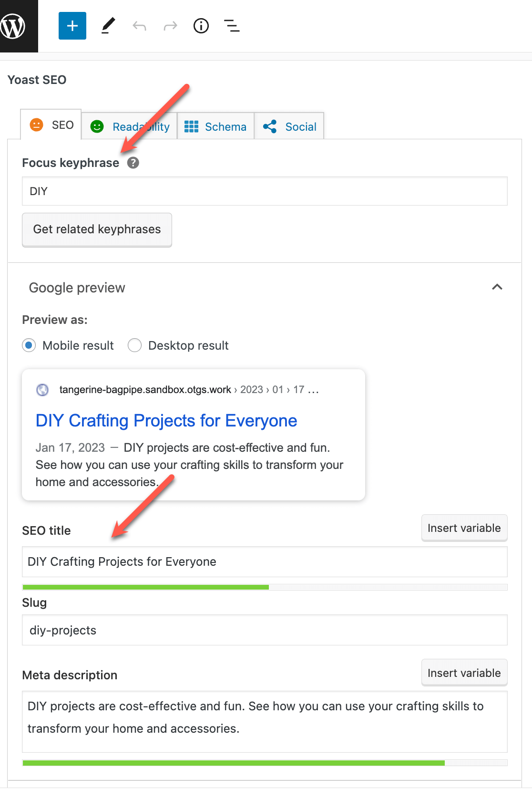Viewport: 532px width, 789px height.
Task: Open the Social tab
Action: click(x=289, y=126)
